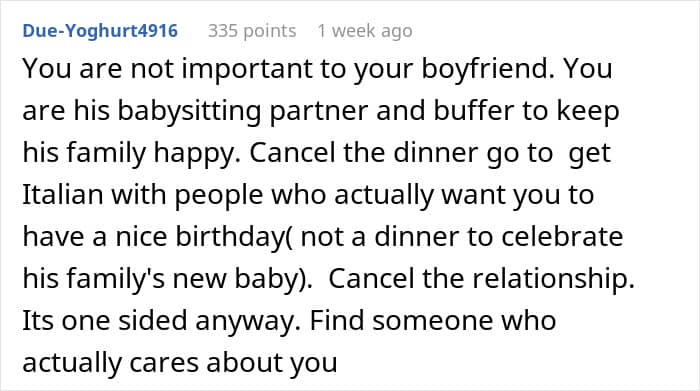Viewport: 700px width, 391px height.
Task: Click the word babysitting in the comment
Action: pyautogui.click(x=189, y=111)
